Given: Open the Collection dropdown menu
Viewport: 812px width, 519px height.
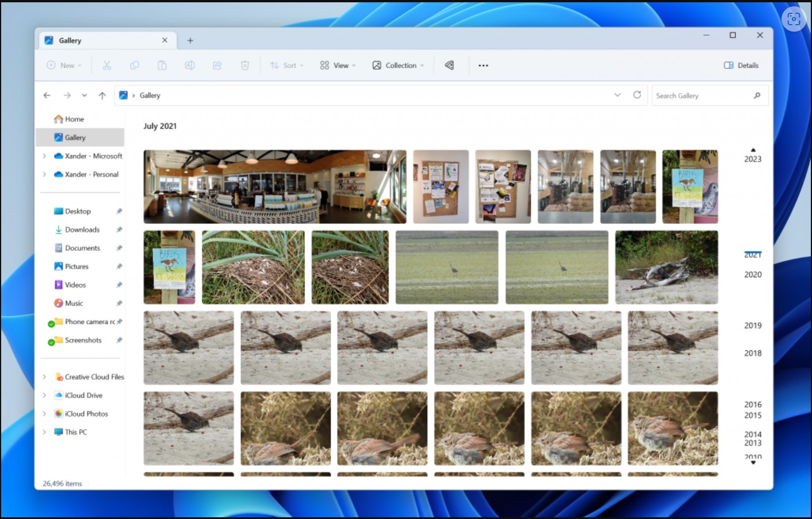Looking at the screenshot, I should tap(398, 66).
